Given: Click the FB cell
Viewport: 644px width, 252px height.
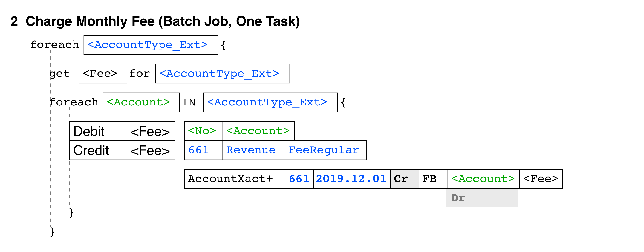Looking at the screenshot, I should (x=433, y=179).
